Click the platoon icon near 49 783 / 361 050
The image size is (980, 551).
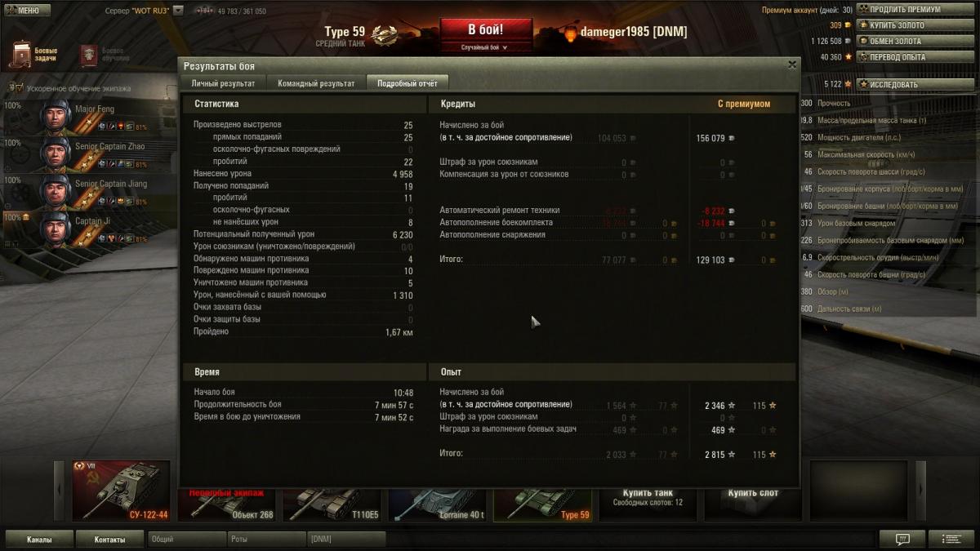(204, 11)
